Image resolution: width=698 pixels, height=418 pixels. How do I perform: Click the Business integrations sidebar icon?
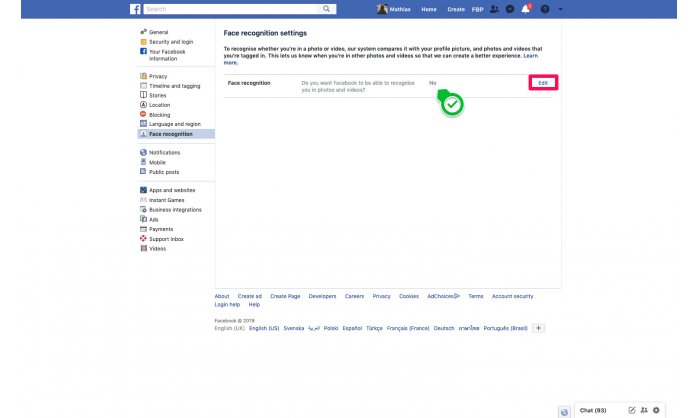point(143,209)
